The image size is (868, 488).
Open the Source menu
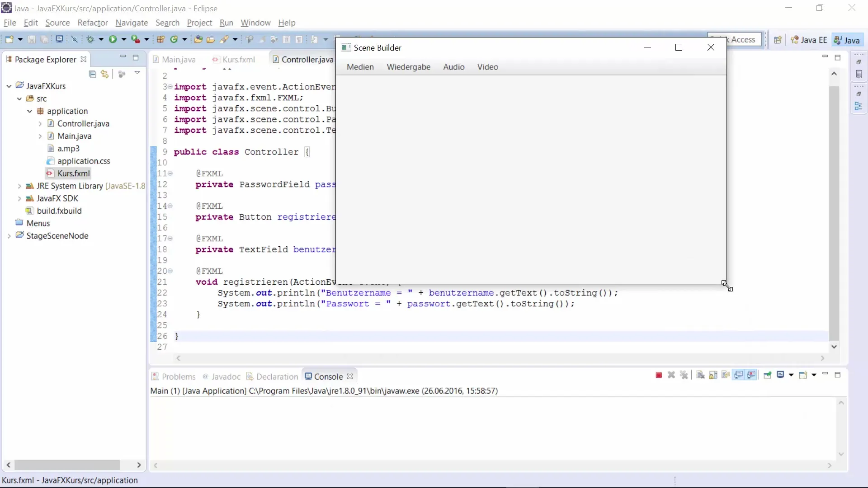[57, 23]
